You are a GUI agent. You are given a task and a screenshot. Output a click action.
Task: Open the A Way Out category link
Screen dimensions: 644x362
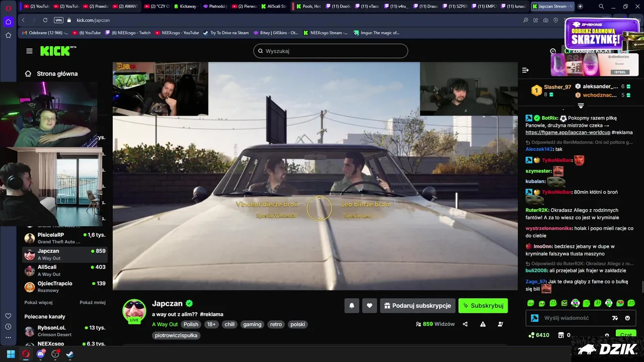165,324
